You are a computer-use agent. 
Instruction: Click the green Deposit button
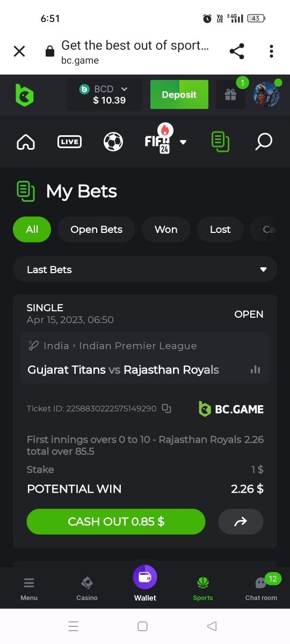coord(179,94)
